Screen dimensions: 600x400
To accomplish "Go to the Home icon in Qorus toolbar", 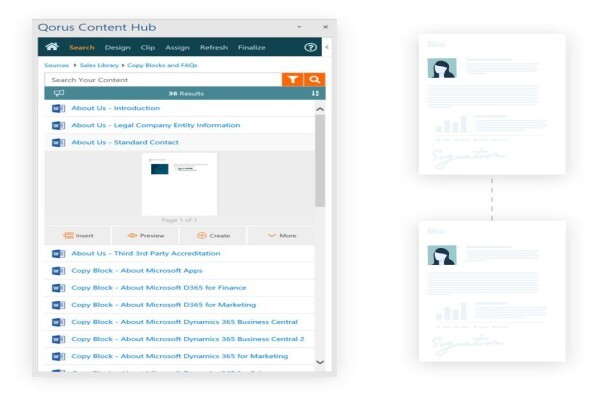I will tap(52, 47).
